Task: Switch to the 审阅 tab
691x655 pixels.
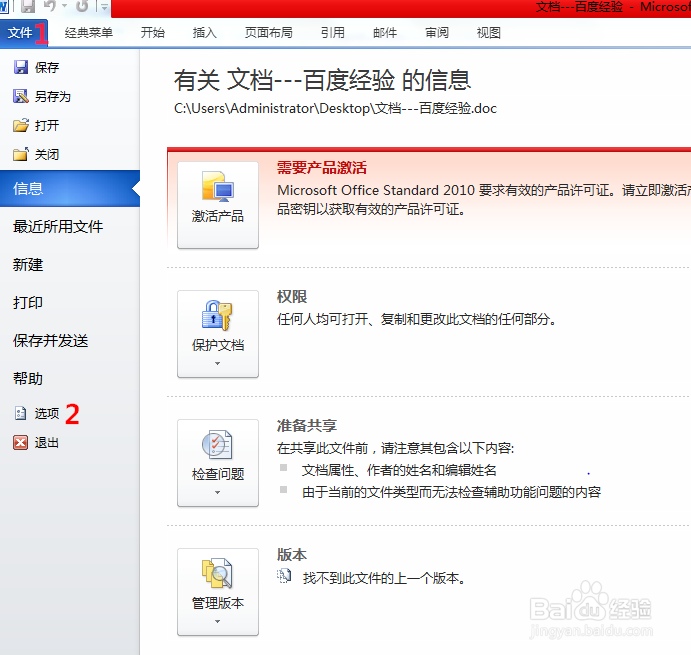Action: tap(437, 33)
